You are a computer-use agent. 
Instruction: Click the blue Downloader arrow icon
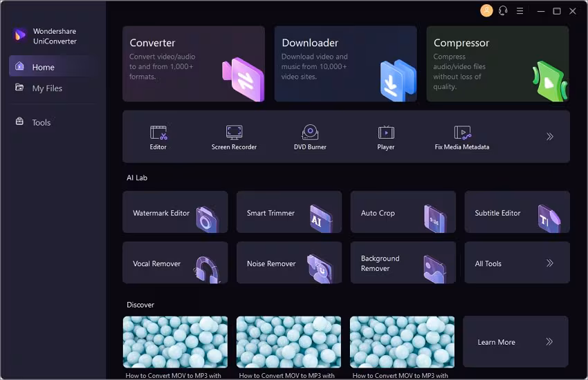click(x=398, y=81)
